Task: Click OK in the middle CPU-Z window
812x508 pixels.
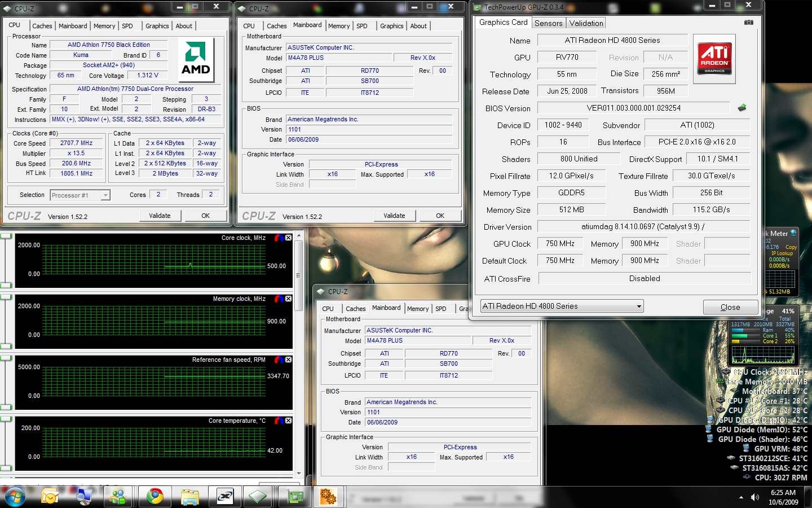Action: [x=440, y=216]
